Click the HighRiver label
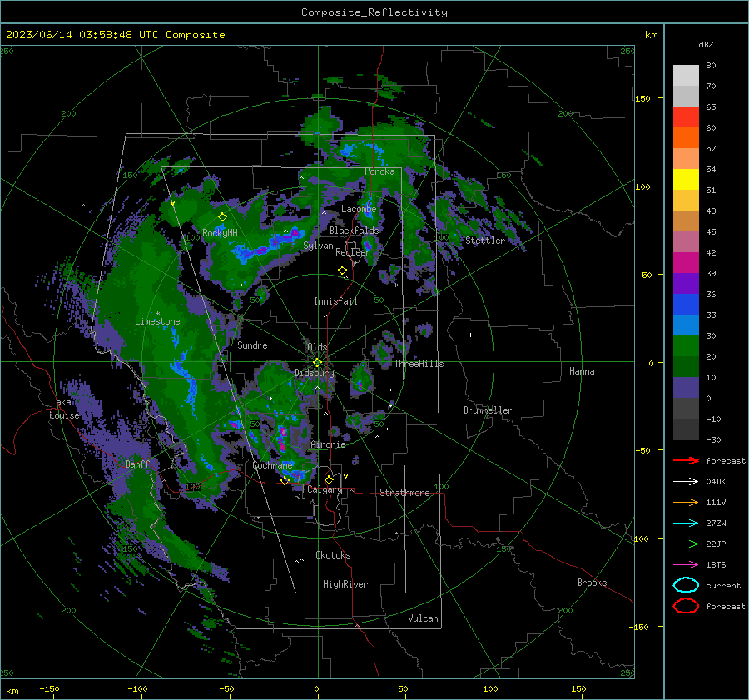 pos(345,584)
